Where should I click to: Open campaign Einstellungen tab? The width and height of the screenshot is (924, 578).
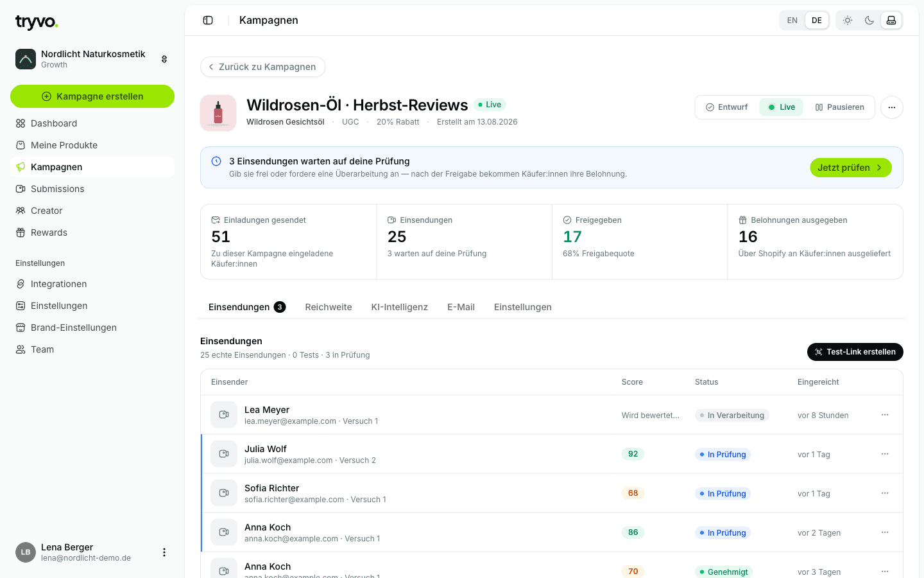click(523, 307)
